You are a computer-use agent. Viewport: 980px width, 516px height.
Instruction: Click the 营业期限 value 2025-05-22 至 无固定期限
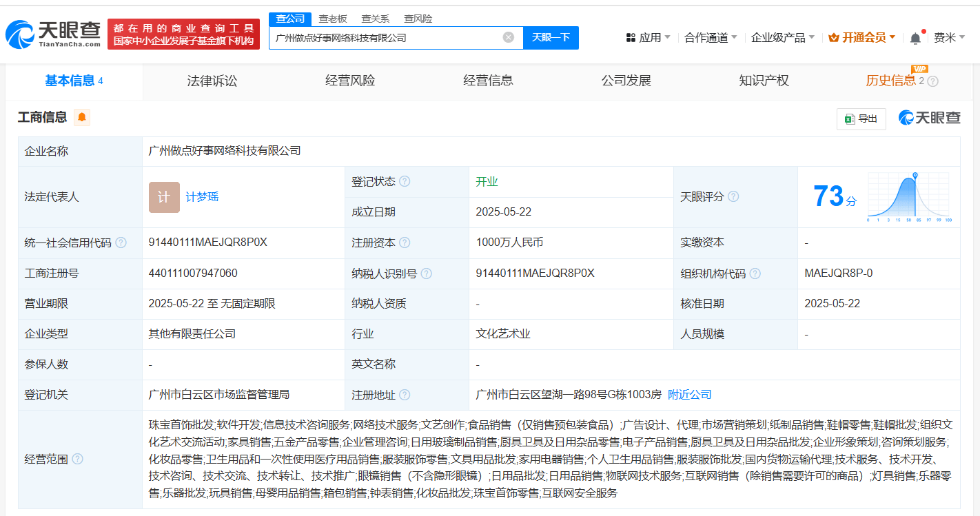(x=212, y=304)
